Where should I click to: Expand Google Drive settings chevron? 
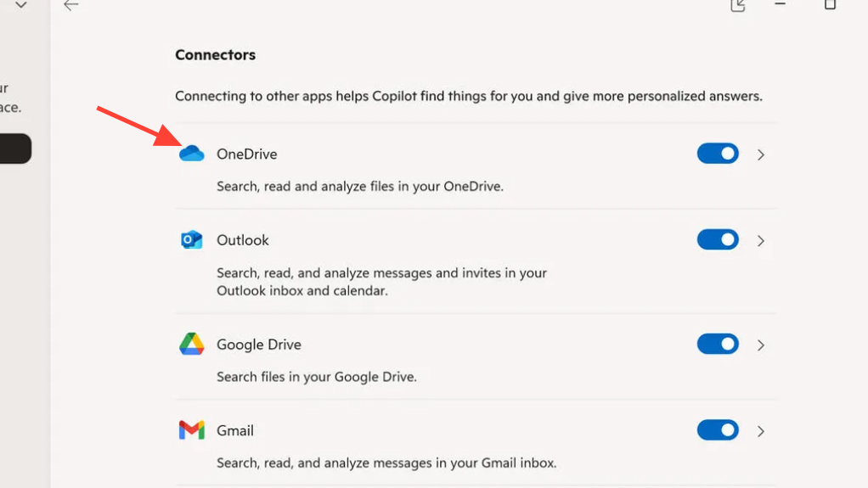[x=761, y=345]
